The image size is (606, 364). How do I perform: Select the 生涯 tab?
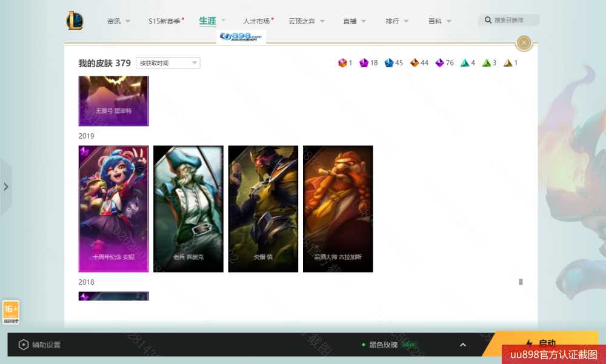pyautogui.click(x=207, y=21)
